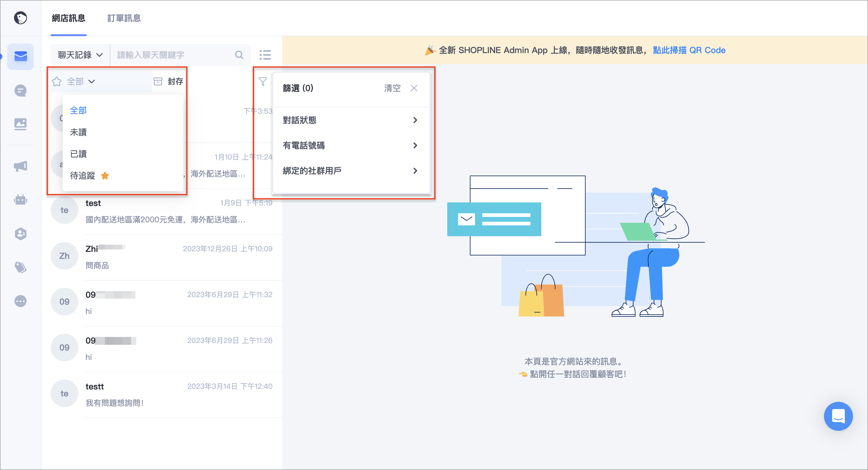Expand the 聊天記錄 dropdown
This screenshot has height=470, width=868.
(x=80, y=55)
